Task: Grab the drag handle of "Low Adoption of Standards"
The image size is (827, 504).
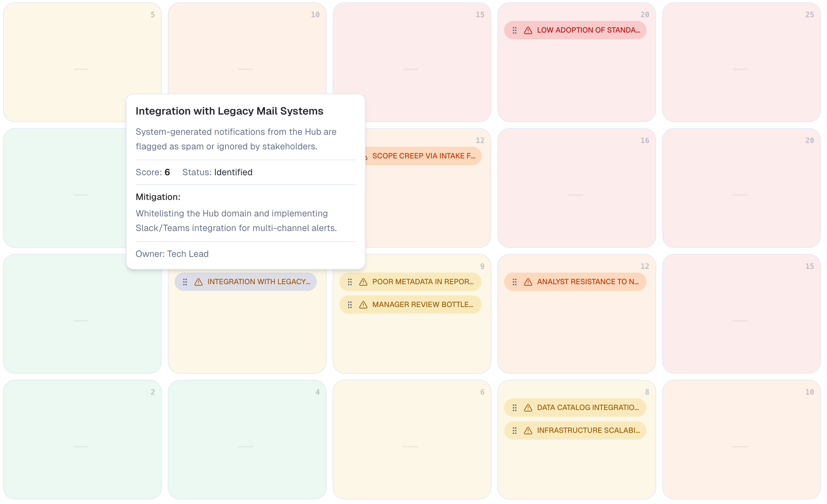Action: tap(515, 30)
